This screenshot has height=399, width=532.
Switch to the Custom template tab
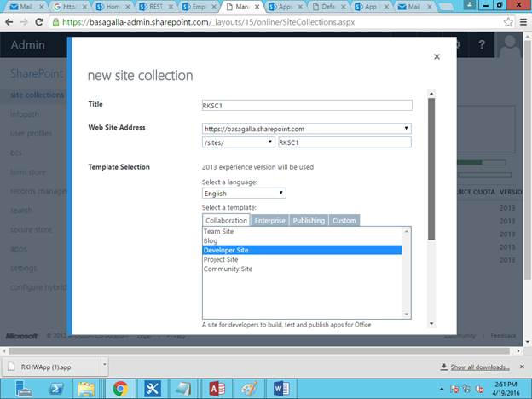click(x=344, y=221)
